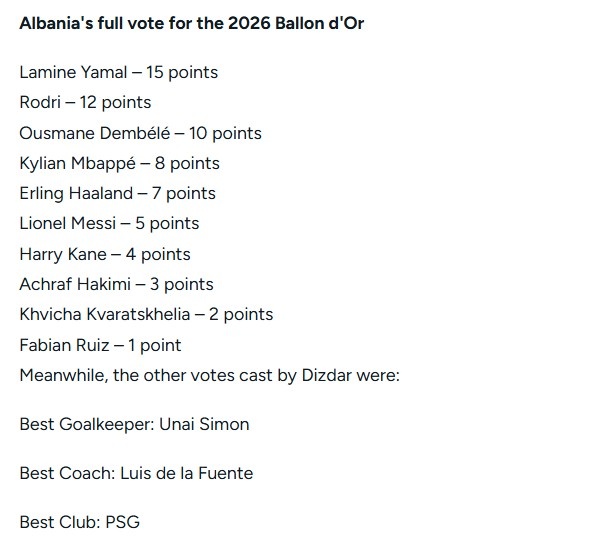Viewport: 599px width, 551px height.
Task: Click the name Unai Simon
Action: pyautogui.click(x=204, y=425)
